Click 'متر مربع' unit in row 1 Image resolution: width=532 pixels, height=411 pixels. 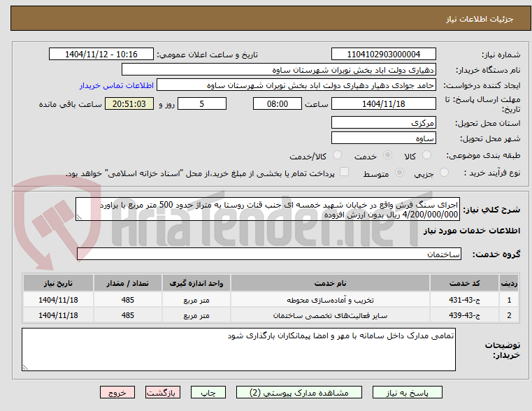tap(196, 300)
